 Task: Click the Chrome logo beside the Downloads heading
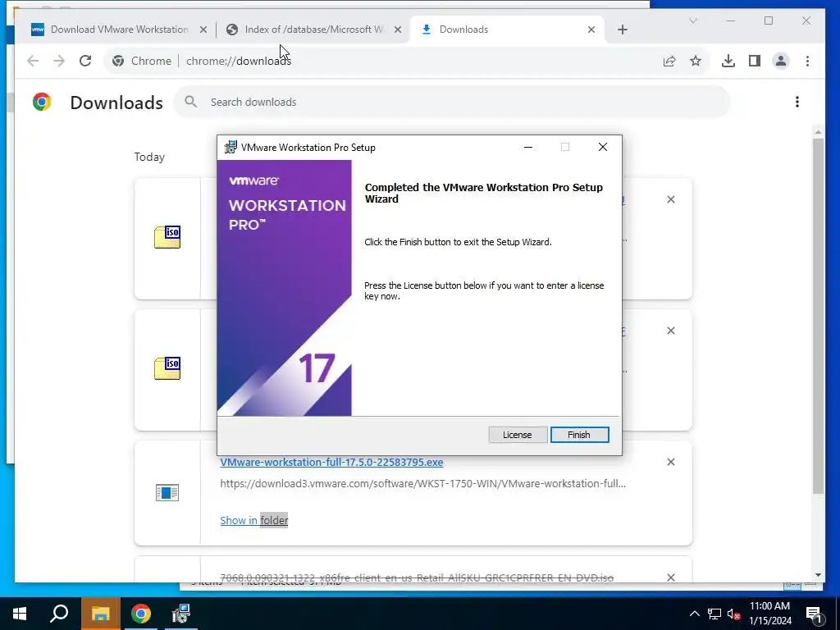click(42, 102)
